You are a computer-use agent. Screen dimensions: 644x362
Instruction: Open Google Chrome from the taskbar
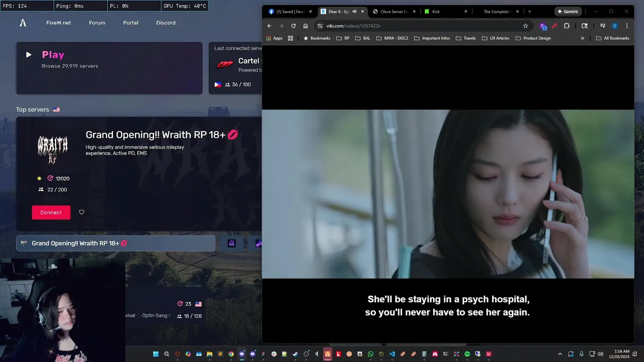coord(231,354)
